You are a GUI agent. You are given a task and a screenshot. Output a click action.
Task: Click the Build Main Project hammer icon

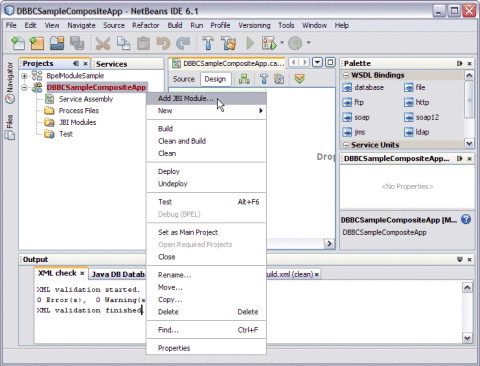pos(208,43)
